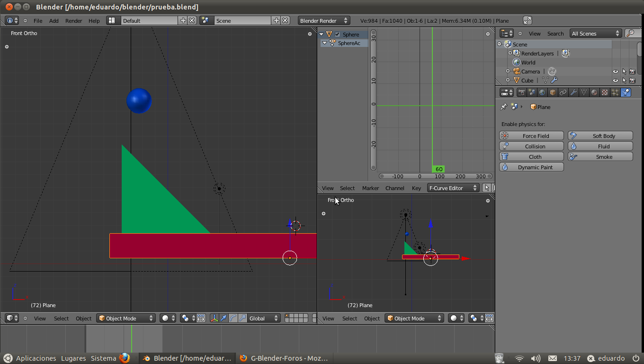The height and width of the screenshot is (364, 644).
Task: Collapse the SphereAc action channel
Action: [324, 43]
